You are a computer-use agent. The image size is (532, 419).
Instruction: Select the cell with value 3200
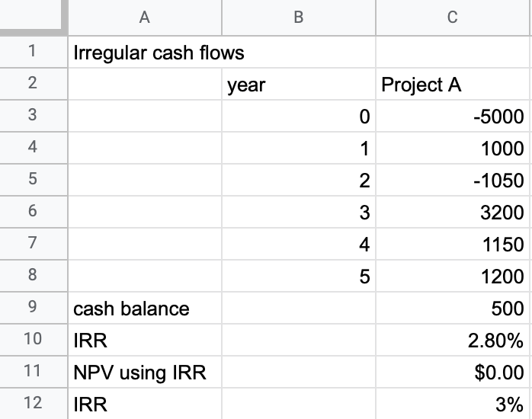452,212
